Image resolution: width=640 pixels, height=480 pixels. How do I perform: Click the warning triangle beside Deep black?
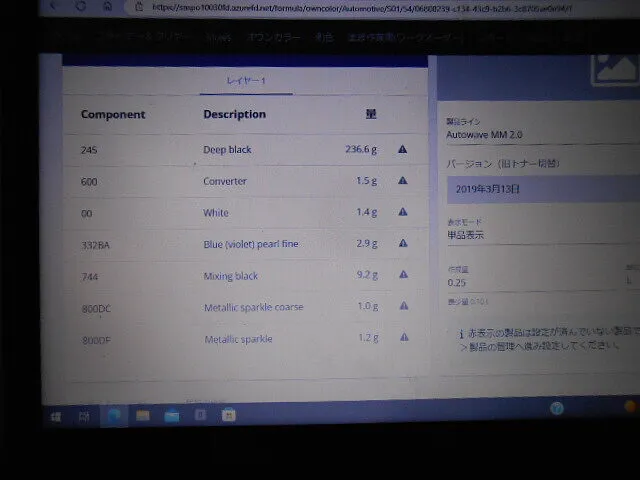coord(403,149)
